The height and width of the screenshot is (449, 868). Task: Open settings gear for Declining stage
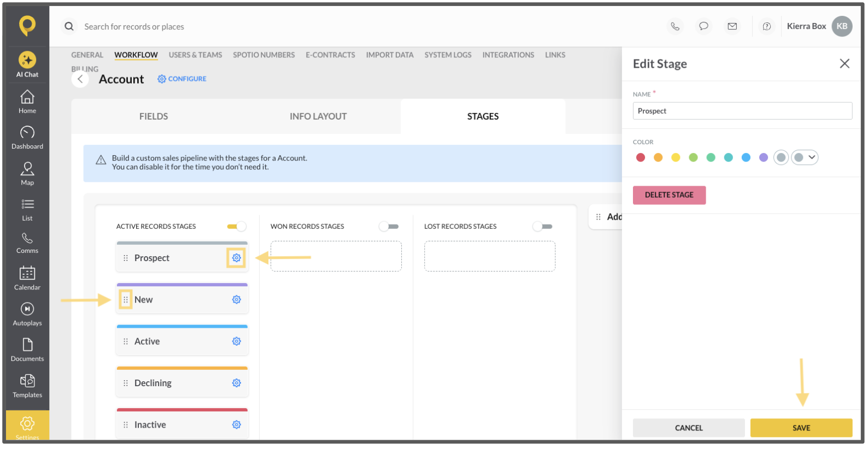point(237,383)
